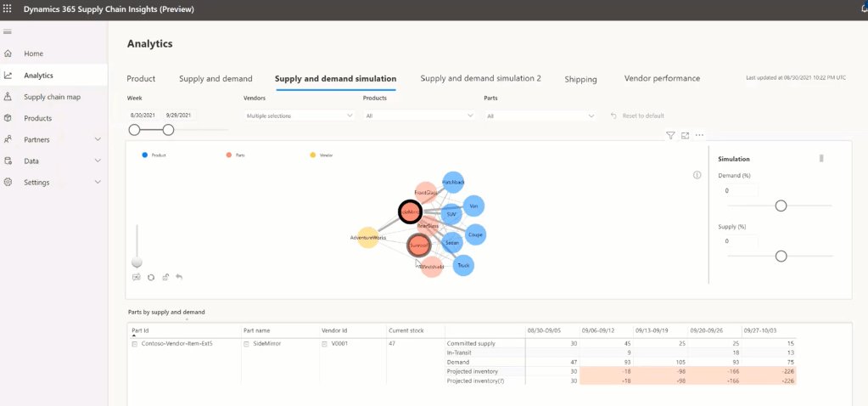Open the Products dropdown filter
This screenshot has width=868, height=406.
(x=419, y=116)
